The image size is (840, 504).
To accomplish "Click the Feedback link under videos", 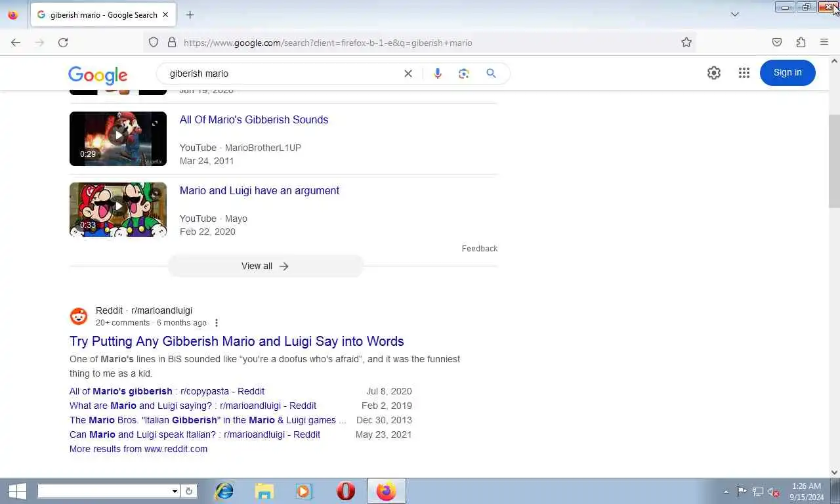I will (480, 249).
